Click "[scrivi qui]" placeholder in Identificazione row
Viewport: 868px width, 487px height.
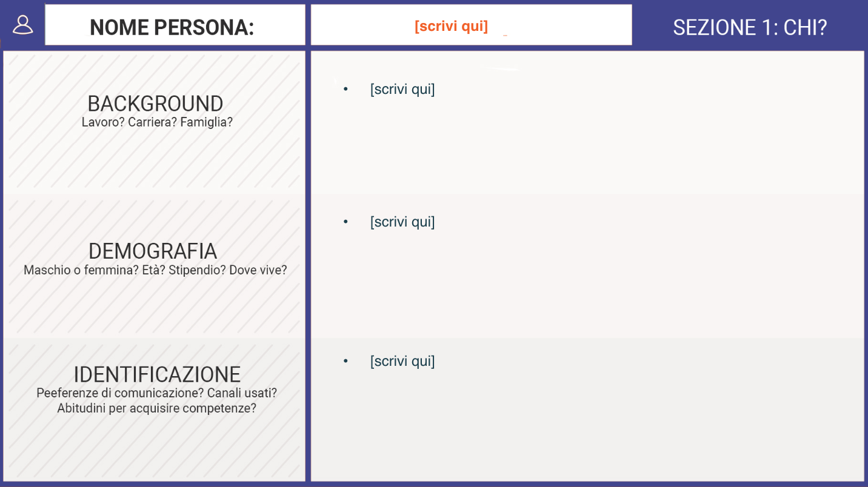(402, 362)
